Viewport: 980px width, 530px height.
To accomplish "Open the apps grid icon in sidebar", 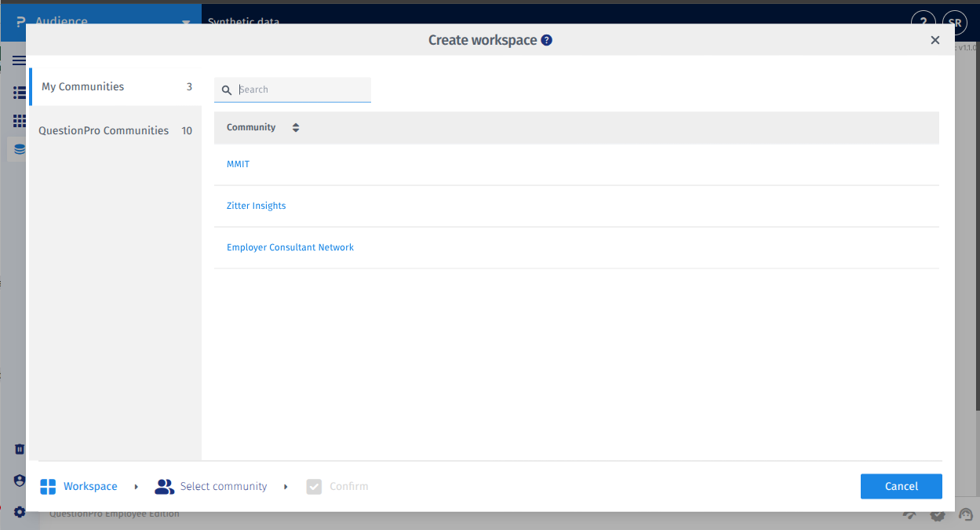I will click(x=20, y=120).
